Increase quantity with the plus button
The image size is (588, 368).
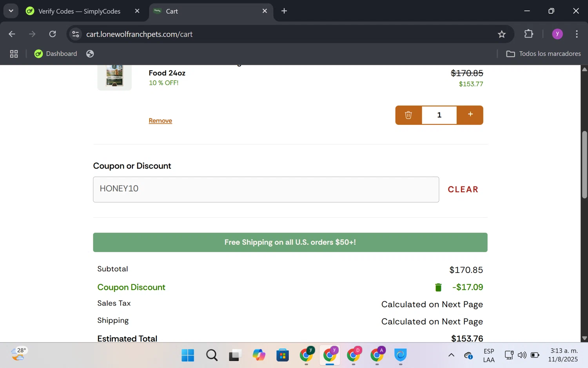[470, 115]
